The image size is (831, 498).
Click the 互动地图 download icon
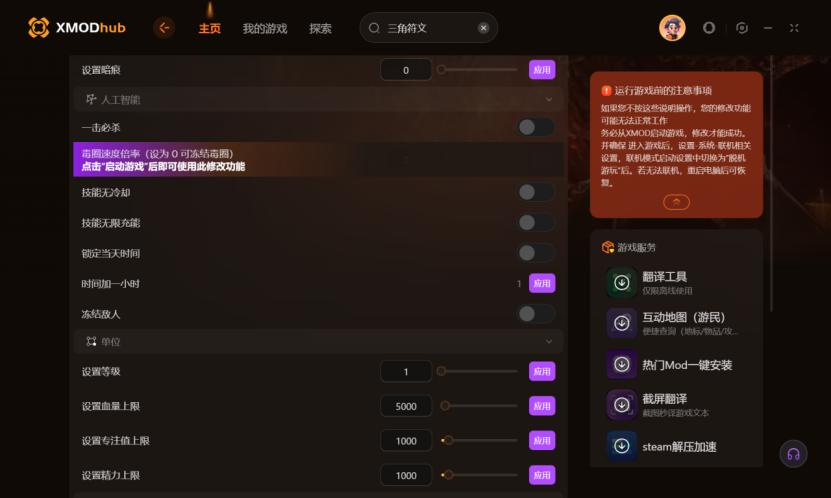(x=622, y=323)
